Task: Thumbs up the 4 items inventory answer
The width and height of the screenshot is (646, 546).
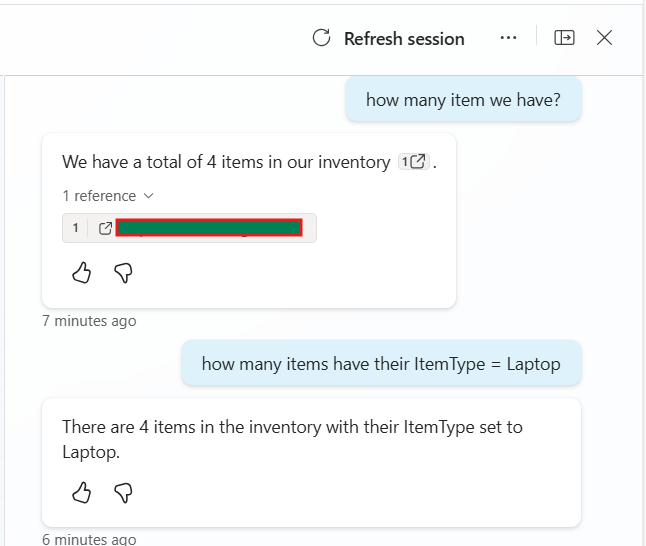Action: click(82, 273)
